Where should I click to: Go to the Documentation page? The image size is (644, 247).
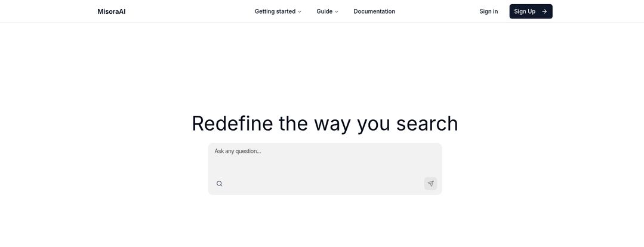[374, 11]
